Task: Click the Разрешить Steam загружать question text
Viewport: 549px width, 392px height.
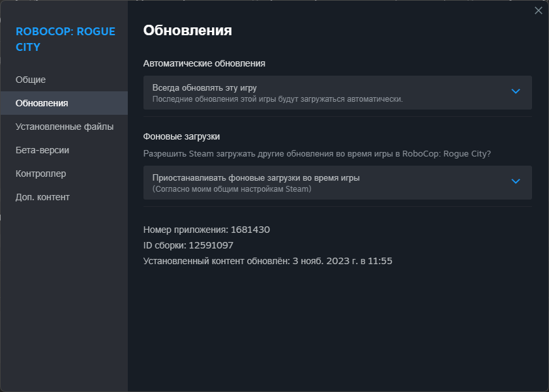Action: pos(318,154)
